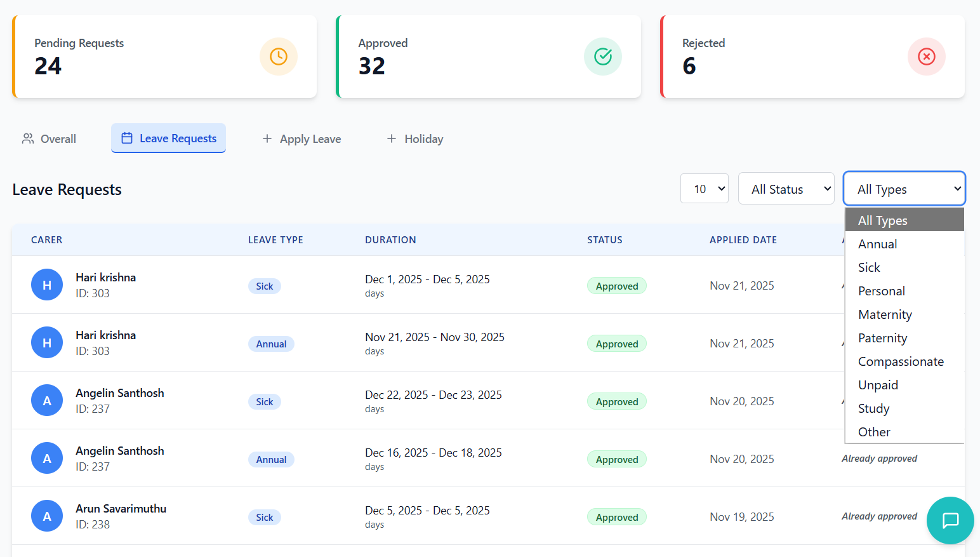Click the Carer column header
The image size is (980, 557).
47,240
